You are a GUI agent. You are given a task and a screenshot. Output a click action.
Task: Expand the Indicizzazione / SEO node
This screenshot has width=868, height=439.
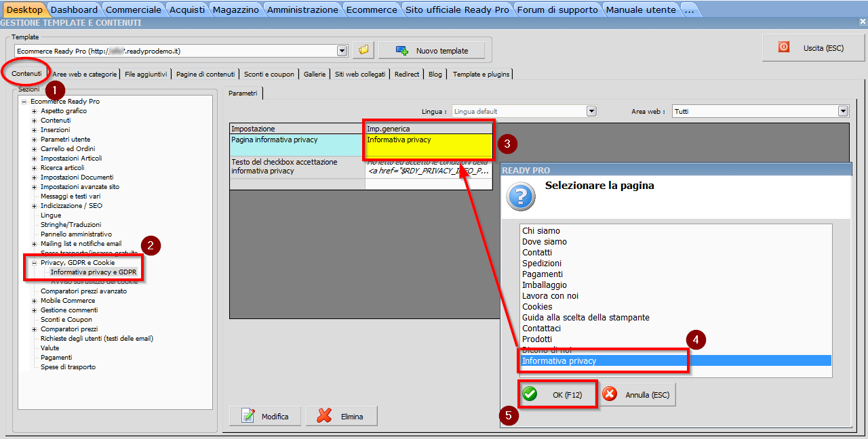pos(34,206)
